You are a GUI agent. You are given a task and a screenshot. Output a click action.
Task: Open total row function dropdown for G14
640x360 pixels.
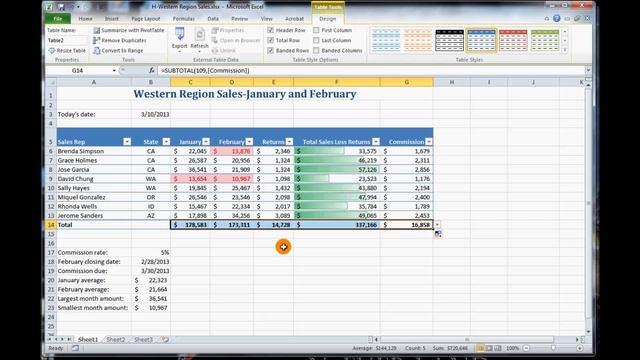coord(438,225)
